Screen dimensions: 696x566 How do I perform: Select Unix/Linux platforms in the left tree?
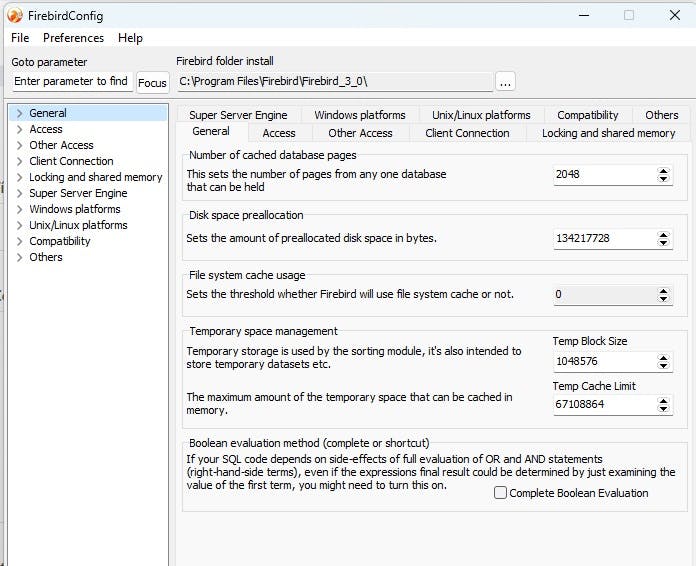(78, 225)
